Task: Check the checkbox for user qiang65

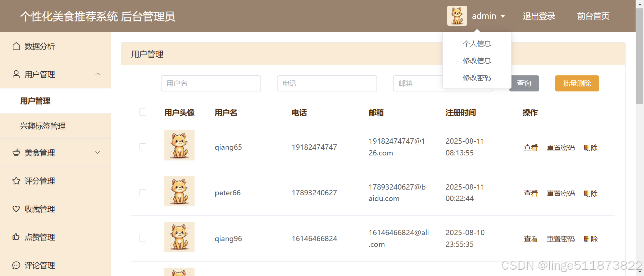Action: click(x=143, y=147)
